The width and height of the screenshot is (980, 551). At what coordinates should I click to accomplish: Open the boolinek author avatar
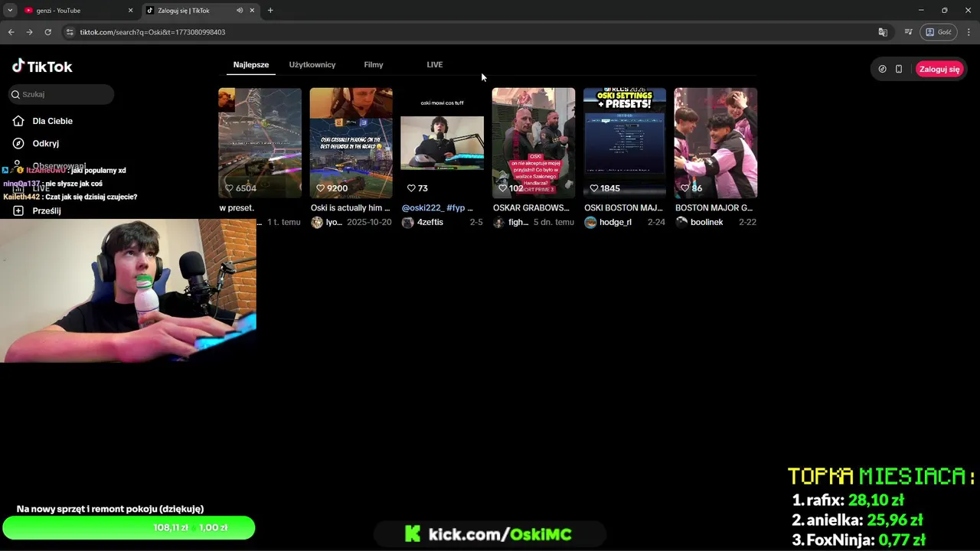[681, 223]
